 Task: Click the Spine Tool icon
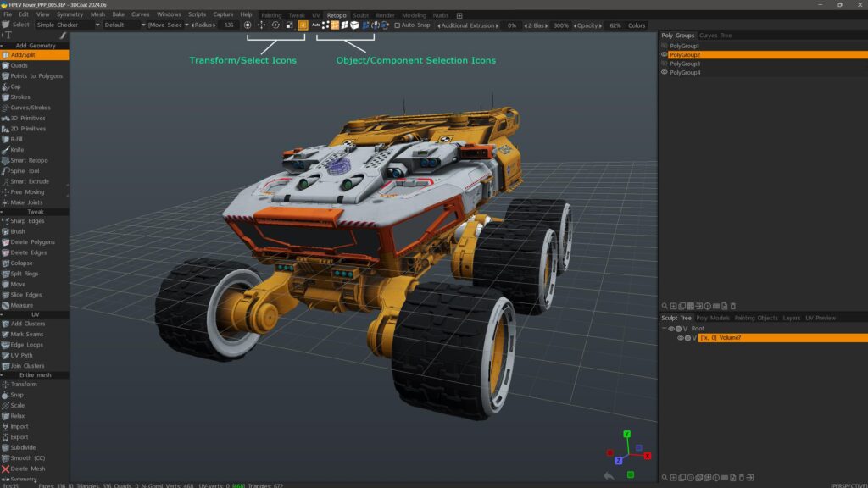6,171
